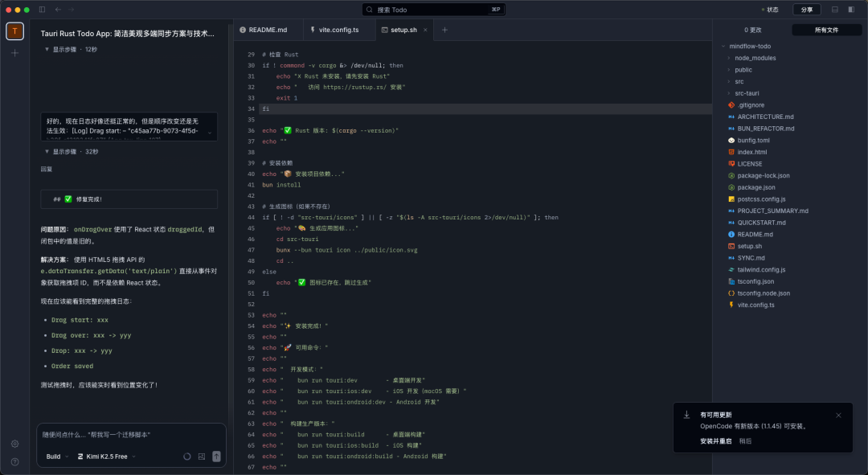This screenshot has height=475, width=868.
Task: Click the 分享 share button
Action: point(806,9)
